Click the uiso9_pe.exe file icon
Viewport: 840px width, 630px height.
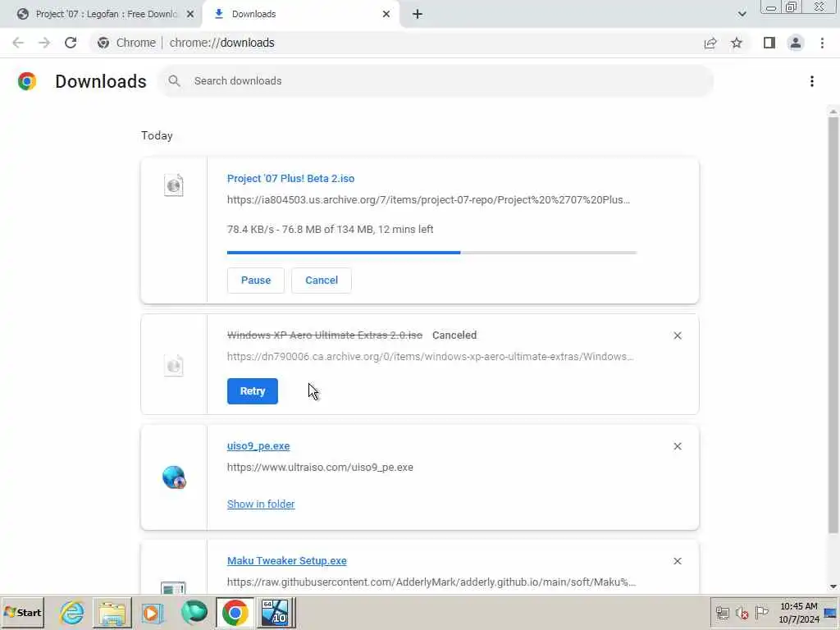click(x=174, y=477)
